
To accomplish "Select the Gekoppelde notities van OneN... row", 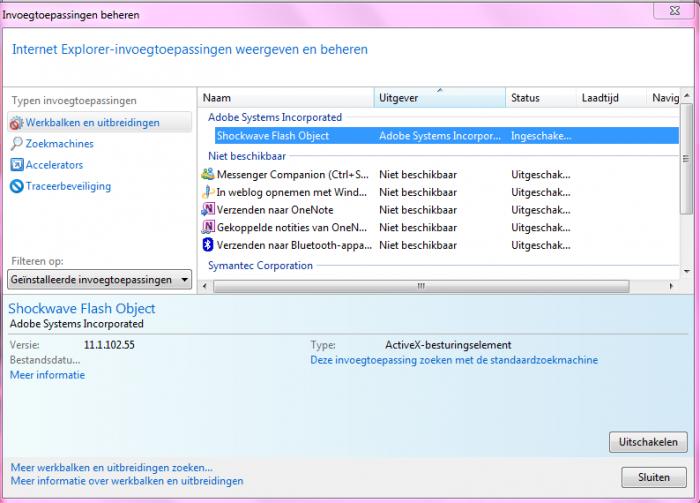I will point(440,228).
